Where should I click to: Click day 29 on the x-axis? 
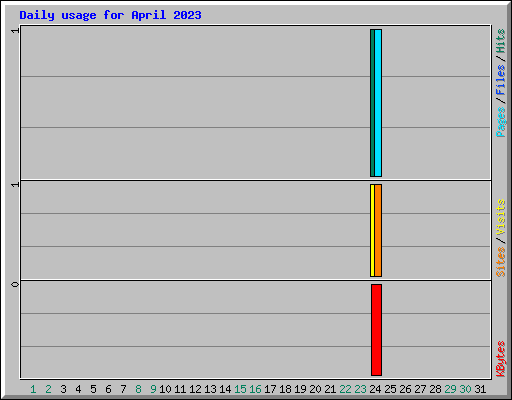[x=450, y=389]
